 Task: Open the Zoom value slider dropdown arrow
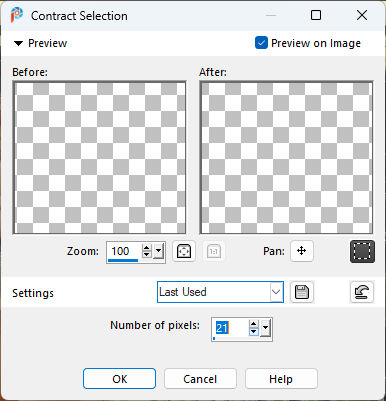tap(159, 251)
